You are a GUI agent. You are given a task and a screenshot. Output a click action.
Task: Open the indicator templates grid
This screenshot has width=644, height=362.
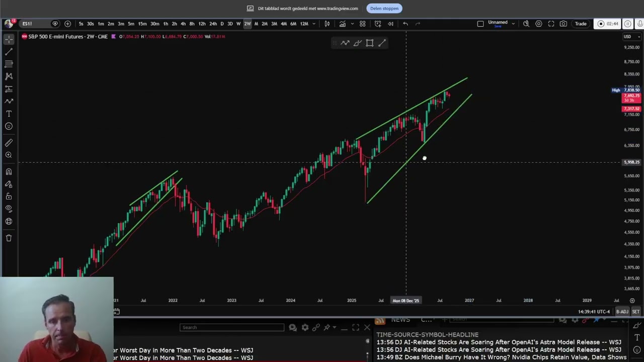click(362, 24)
